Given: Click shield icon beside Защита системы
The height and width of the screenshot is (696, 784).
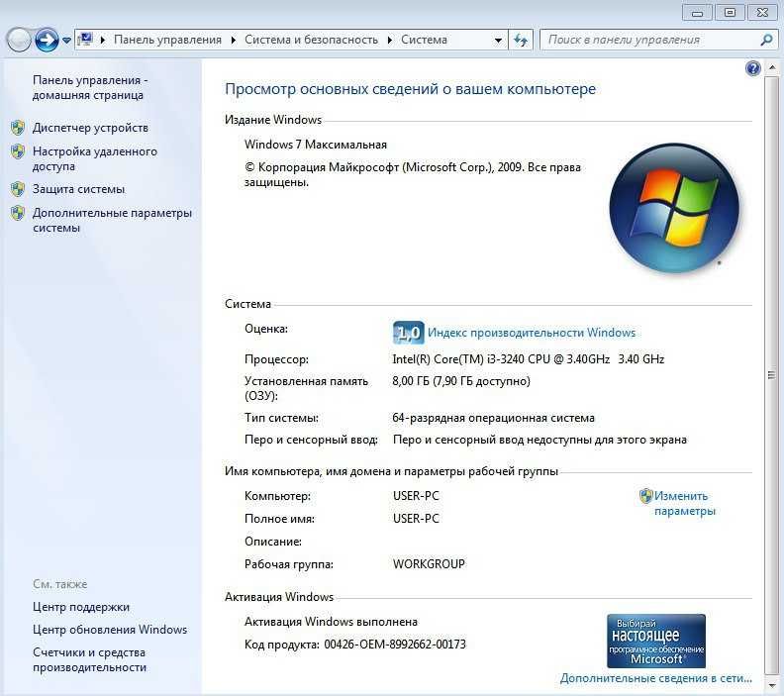Looking at the screenshot, I should (18, 189).
